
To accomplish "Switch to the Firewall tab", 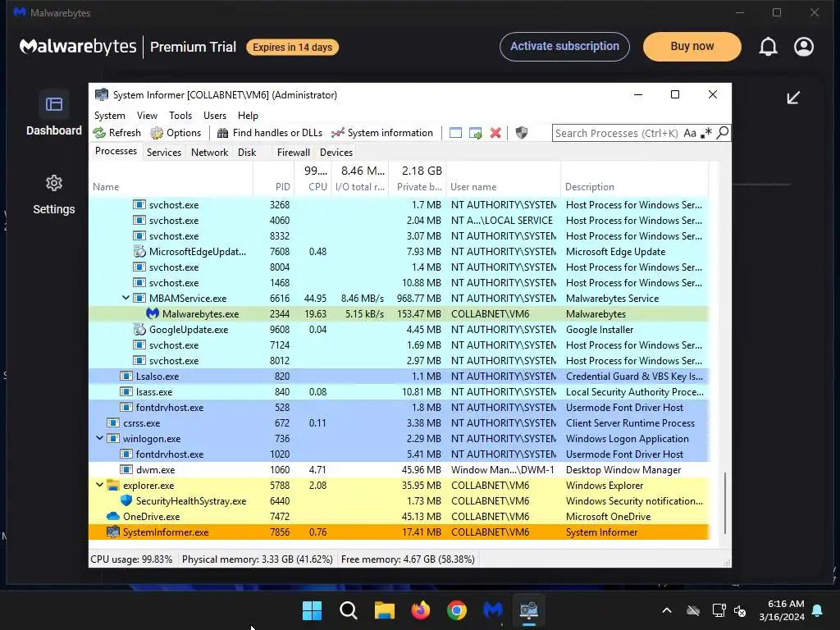I will click(x=294, y=152).
